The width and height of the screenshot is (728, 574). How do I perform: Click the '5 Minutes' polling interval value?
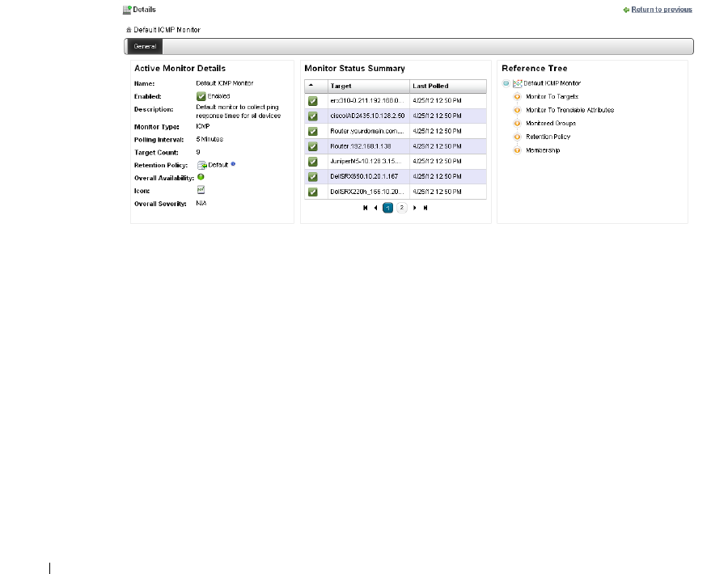[x=210, y=139]
